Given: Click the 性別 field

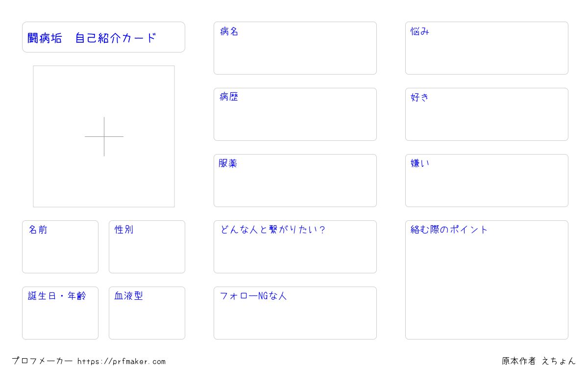Looking at the screenshot, I should (x=147, y=247).
